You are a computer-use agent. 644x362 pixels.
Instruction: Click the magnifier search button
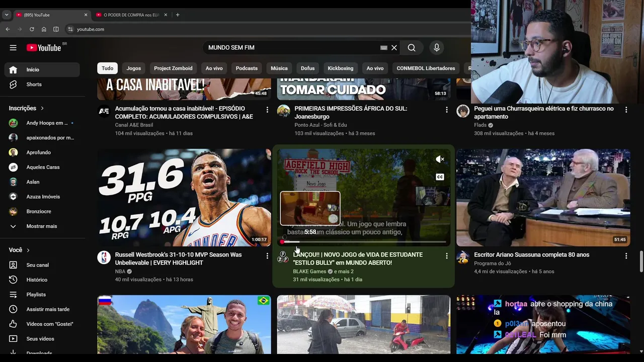(412, 48)
